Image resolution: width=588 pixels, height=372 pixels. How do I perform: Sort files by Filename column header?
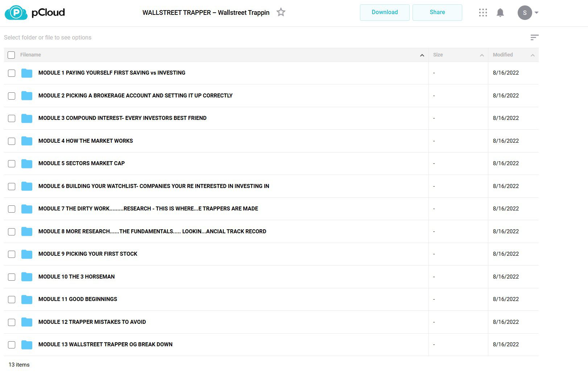pyautogui.click(x=30, y=55)
